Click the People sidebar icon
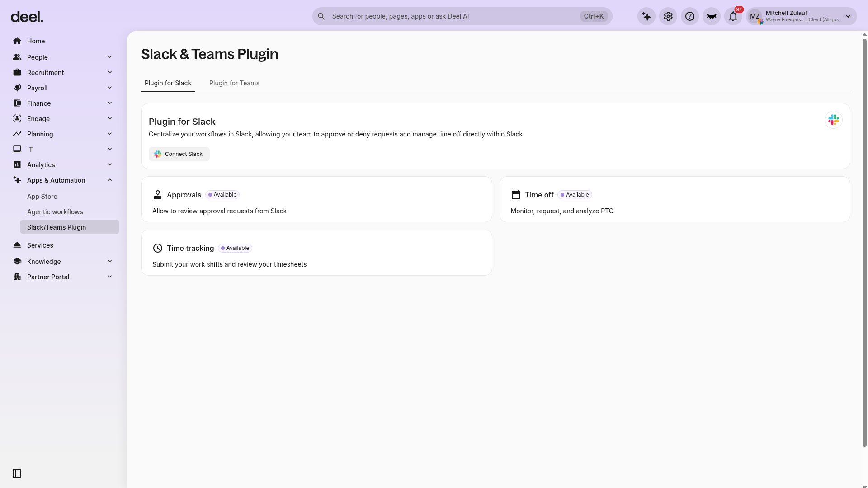 (17, 57)
